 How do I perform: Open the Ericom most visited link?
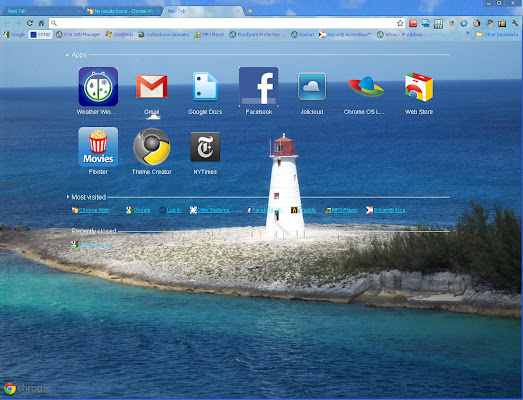click(x=386, y=210)
